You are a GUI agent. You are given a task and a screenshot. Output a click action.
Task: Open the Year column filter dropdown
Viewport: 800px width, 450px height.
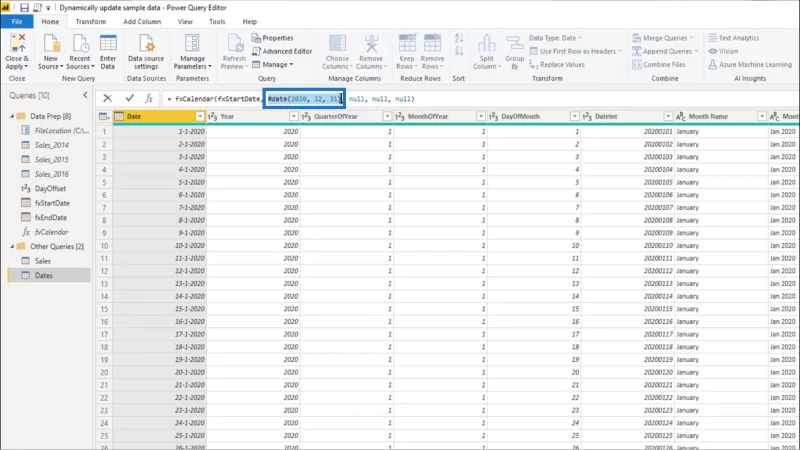point(293,116)
